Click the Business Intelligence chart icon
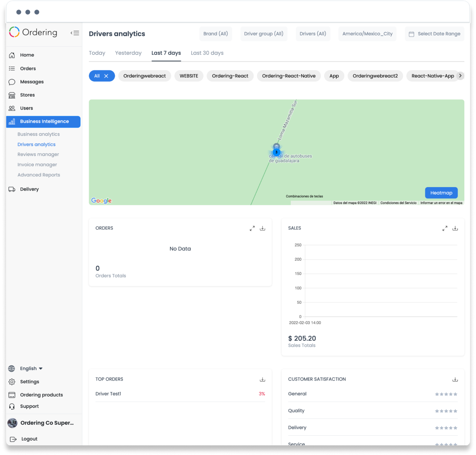 12,121
